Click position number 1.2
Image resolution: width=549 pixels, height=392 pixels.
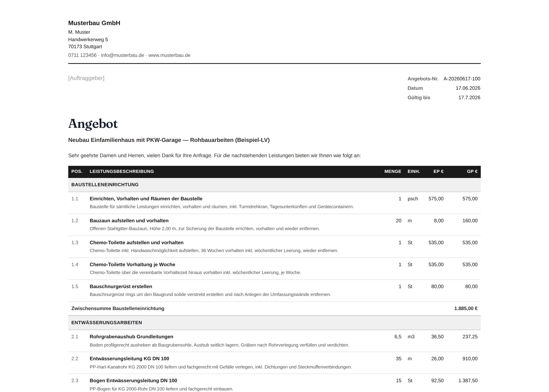(75, 221)
